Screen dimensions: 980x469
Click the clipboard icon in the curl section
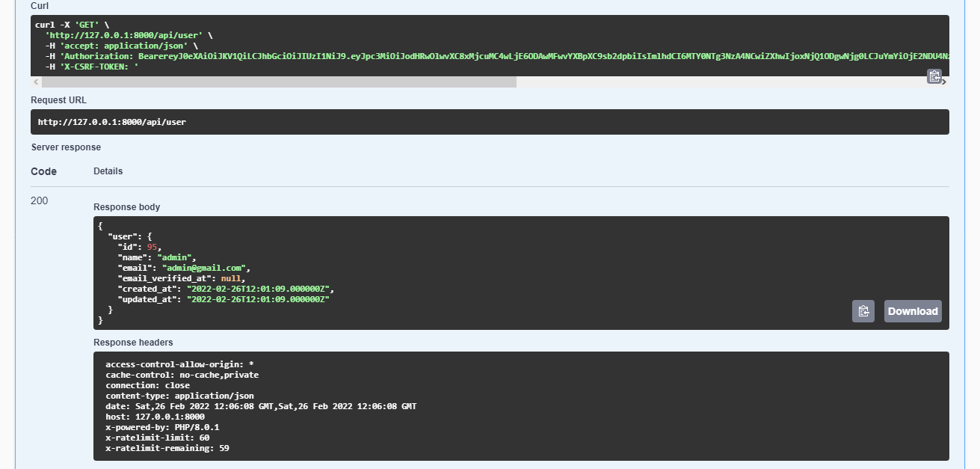[x=934, y=76]
